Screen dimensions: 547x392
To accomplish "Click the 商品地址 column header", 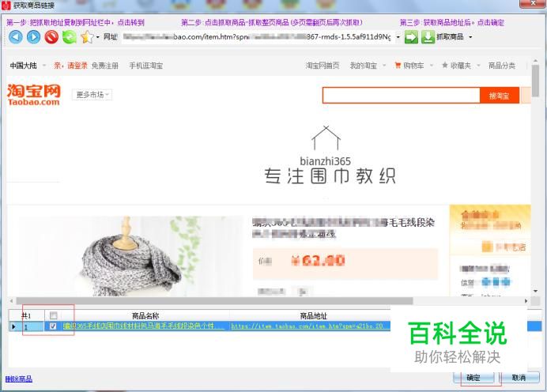I will (314, 316).
